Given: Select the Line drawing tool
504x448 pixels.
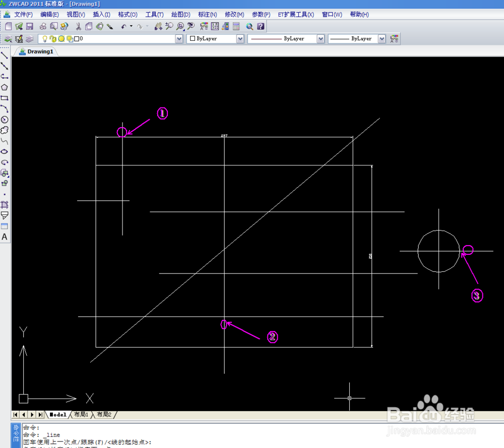Looking at the screenshot, I should pyautogui.click(x=5, y=55).
